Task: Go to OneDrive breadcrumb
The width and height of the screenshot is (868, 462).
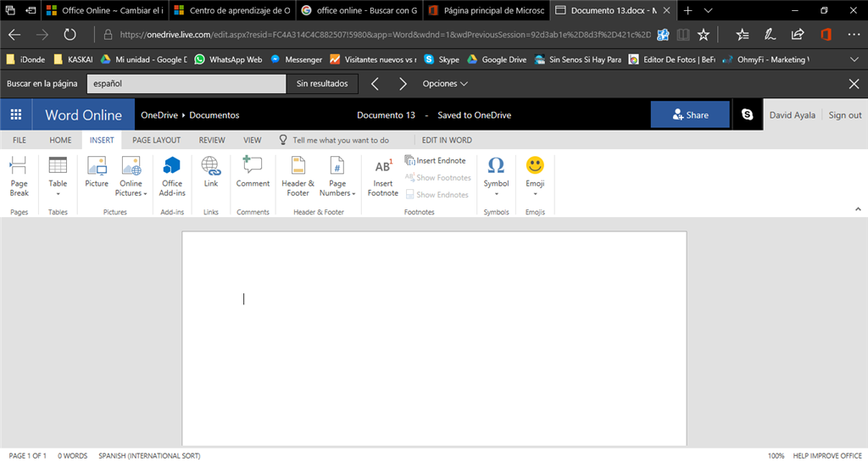Action: click(x=159, y=115)
